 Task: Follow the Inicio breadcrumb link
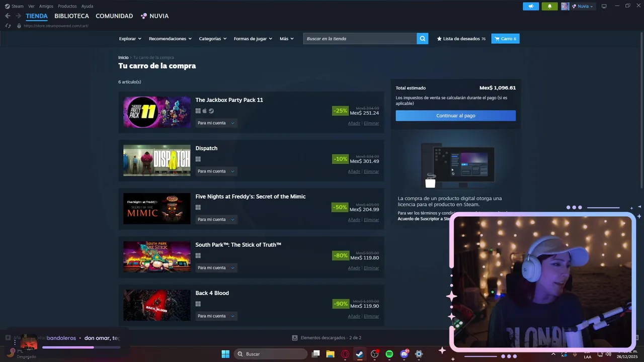123,57
